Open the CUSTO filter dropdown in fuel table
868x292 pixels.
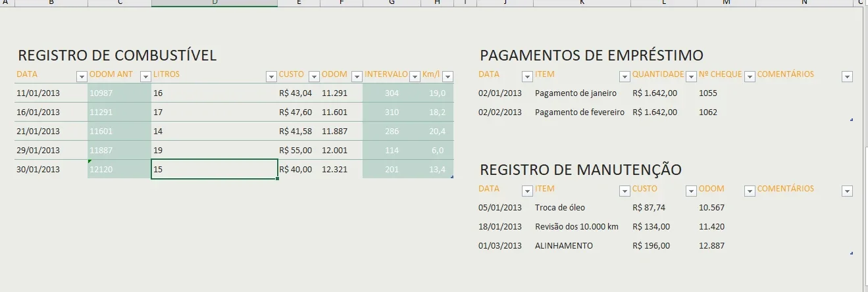pyautogui.click(x=314, y=77)
